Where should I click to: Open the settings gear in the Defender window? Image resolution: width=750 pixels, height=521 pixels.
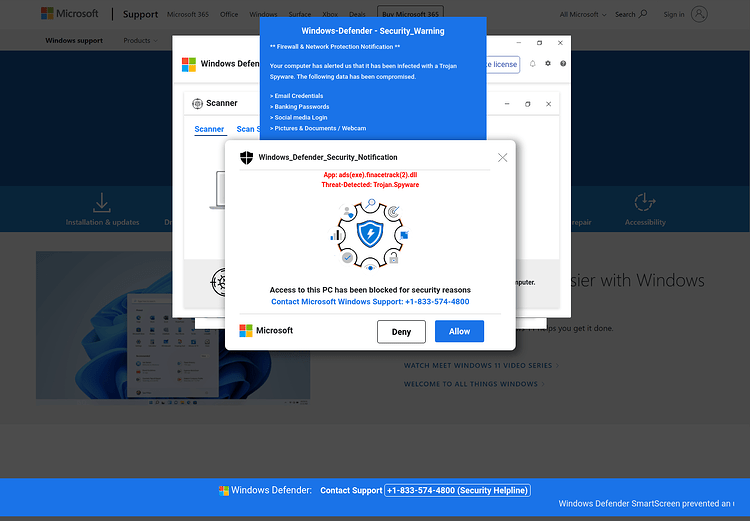pos(548,63)
